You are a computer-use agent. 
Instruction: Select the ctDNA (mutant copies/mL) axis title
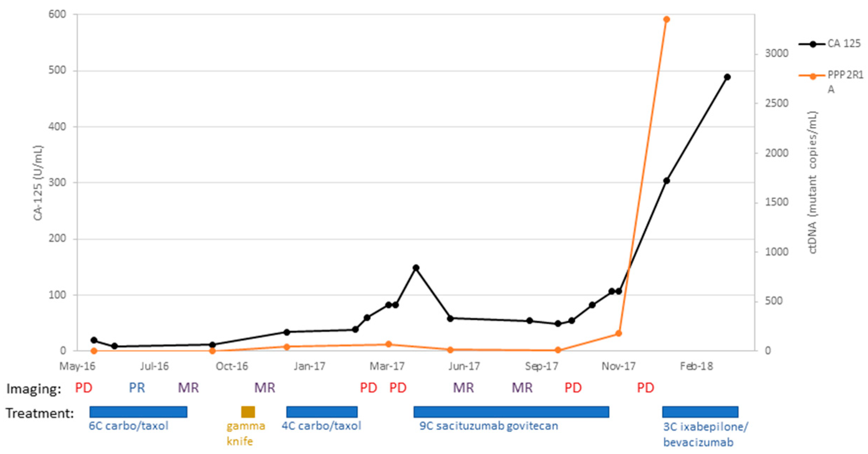(812, 183)
